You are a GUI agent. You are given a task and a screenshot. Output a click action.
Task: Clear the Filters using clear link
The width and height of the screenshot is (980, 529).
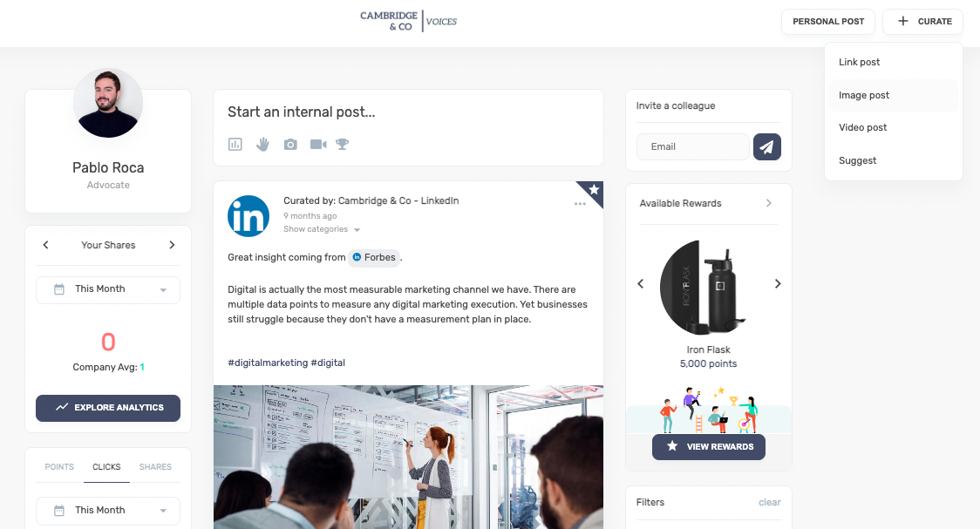[x=769, y=502]
